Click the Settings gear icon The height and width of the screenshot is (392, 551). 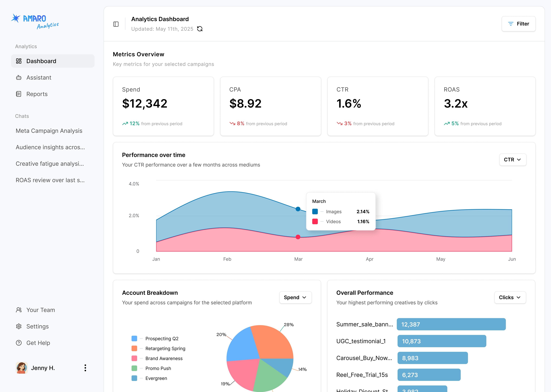coord(19,326)
